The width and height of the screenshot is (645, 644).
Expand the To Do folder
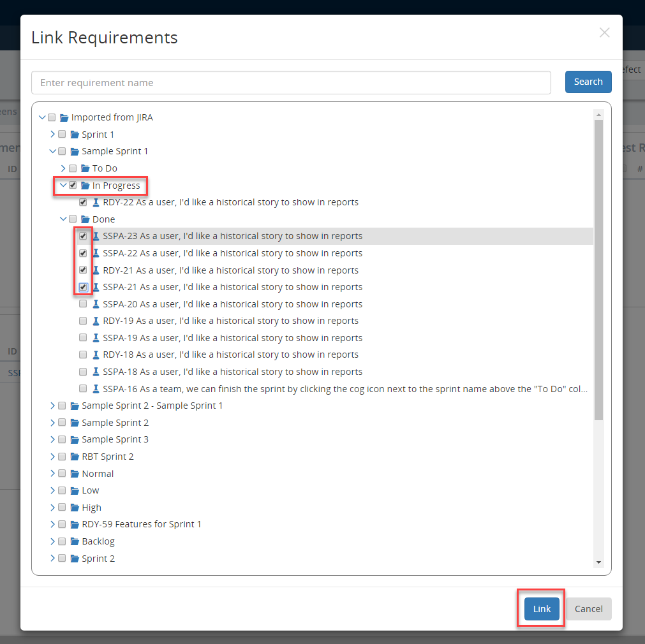[63, 168]
